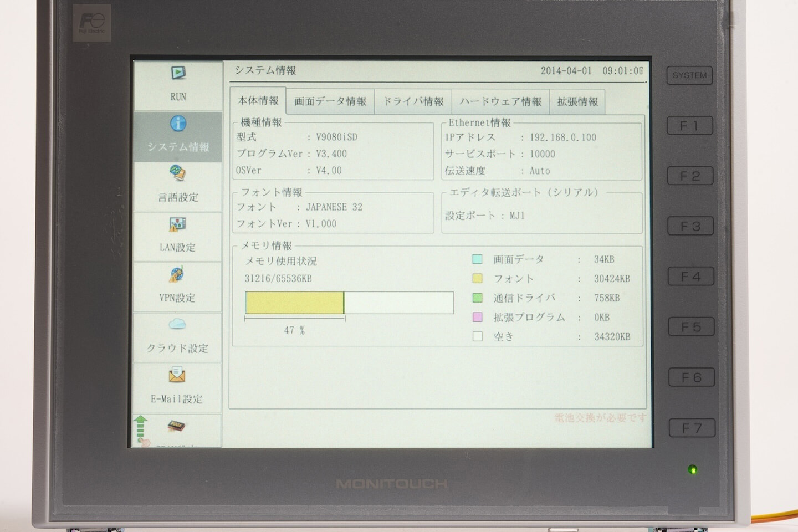
Task: Open the VPN設定 icon
Action: coord(177,274)
